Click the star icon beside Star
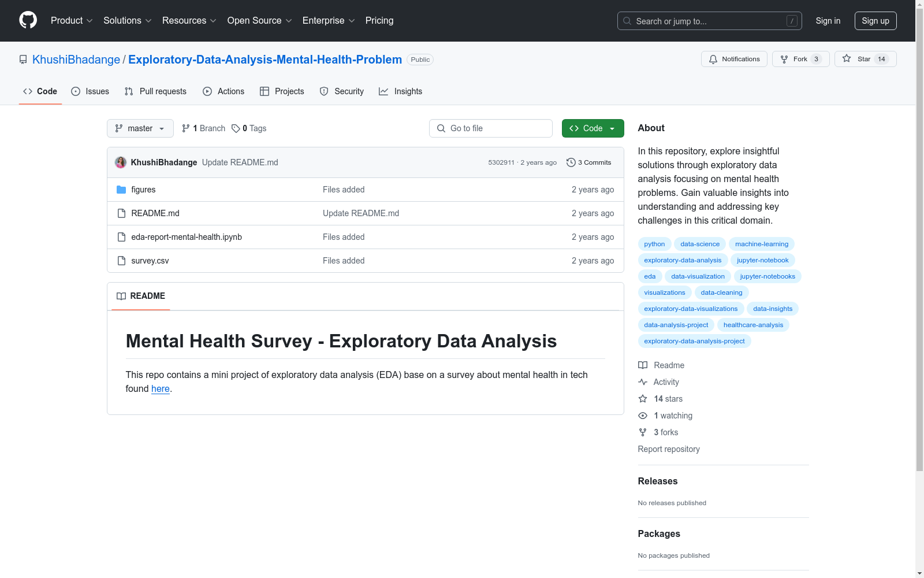Image resolution: width=924 pixels, height=578 pixels. 847,58
